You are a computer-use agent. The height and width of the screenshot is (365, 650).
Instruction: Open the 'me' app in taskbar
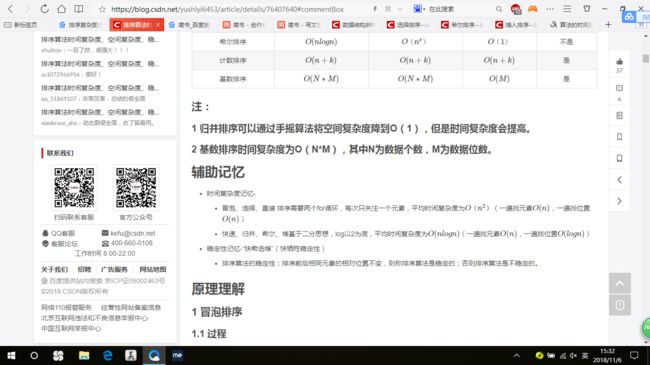pyautogui.click(x=177, y=355)
